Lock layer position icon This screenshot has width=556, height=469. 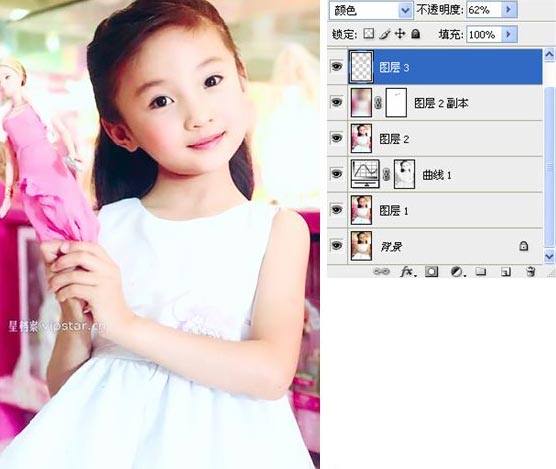400,34
